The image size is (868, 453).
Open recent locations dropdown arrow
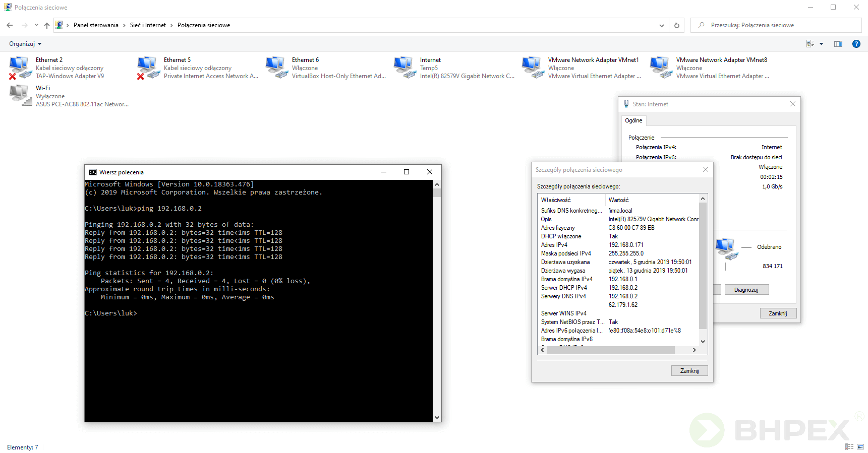[36, 25]
